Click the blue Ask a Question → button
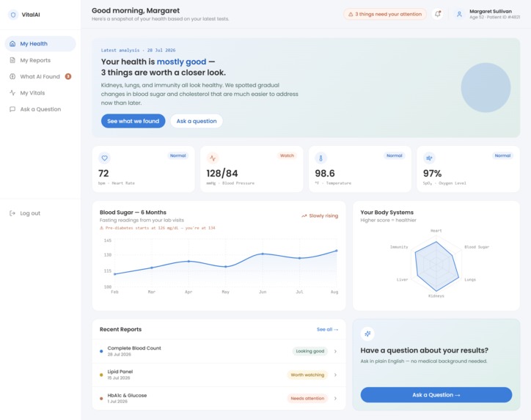 tap(436, 395)
